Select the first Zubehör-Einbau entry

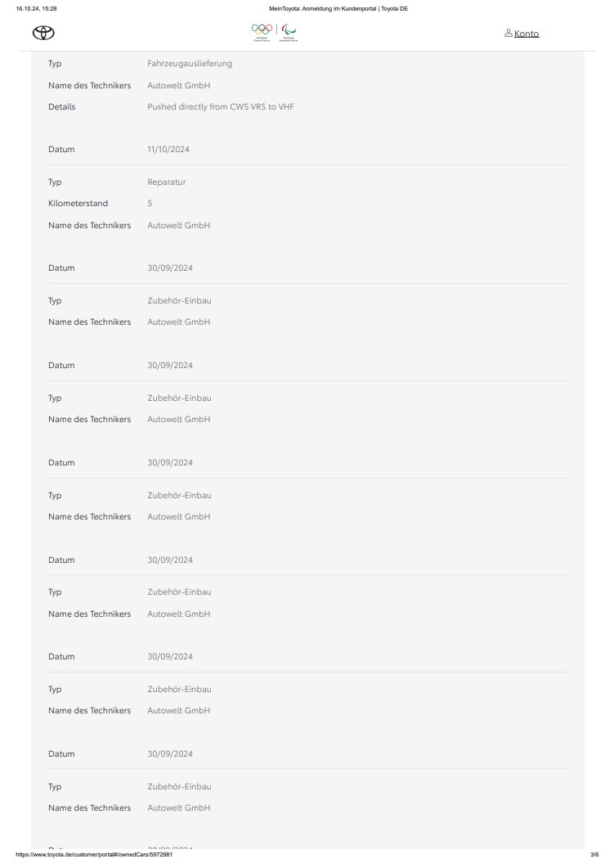click(x=179, y=300)
